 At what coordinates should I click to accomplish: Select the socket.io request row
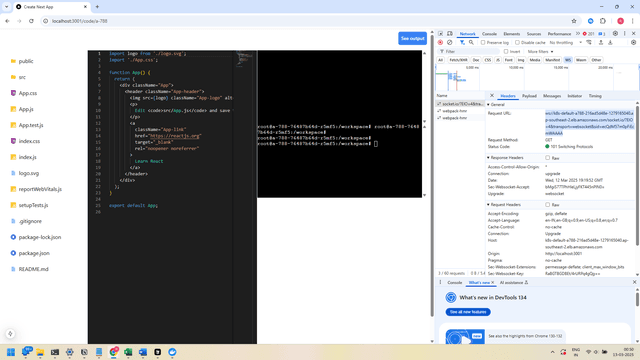pyautogui.click(x=460, y=104)
